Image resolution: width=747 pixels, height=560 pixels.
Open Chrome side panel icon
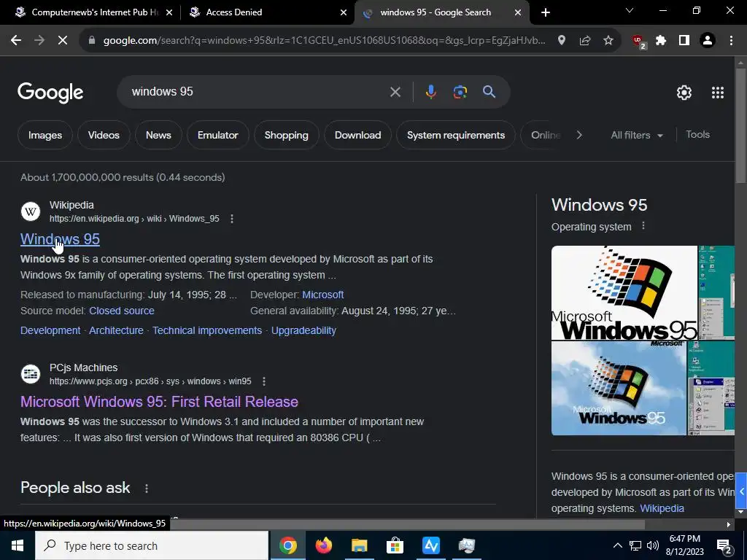684,41
